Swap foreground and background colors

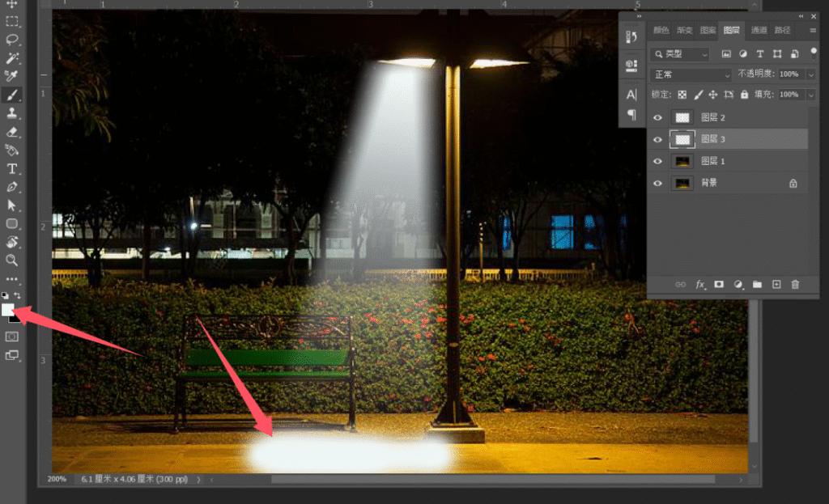[18, 295]
